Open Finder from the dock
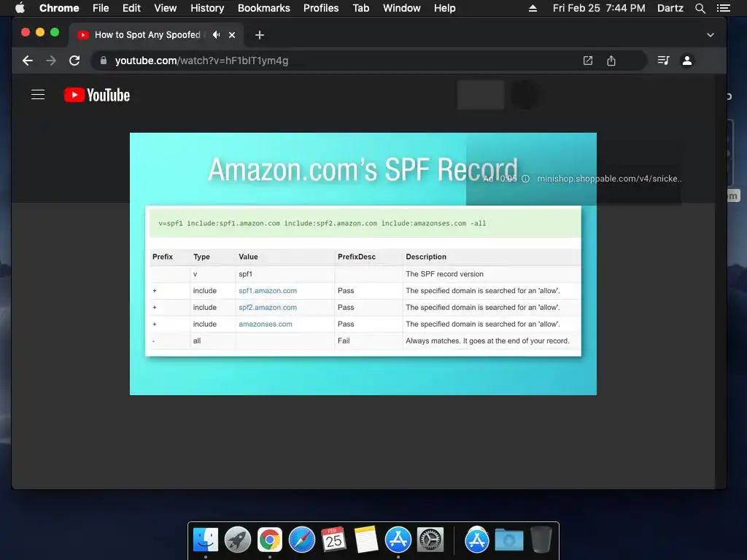 pos(205,540)
